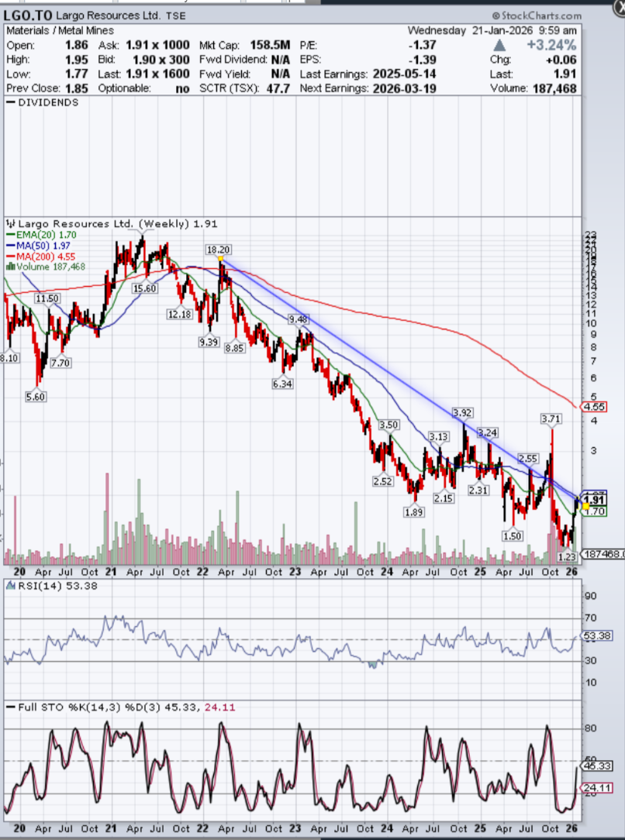Click the 2.55 price label
Viewport: 625px width, 840px height.
click(x=528, y=459)
